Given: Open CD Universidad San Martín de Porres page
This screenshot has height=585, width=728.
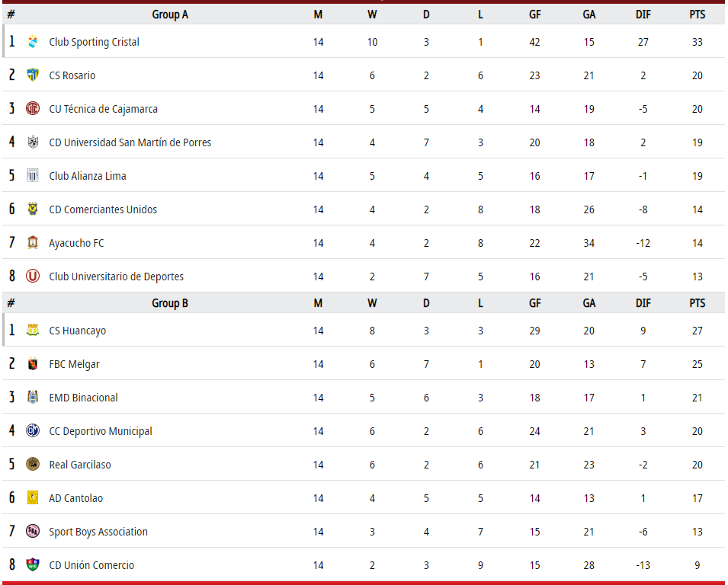Looking at the screenshot, I should tap(130, 142).
